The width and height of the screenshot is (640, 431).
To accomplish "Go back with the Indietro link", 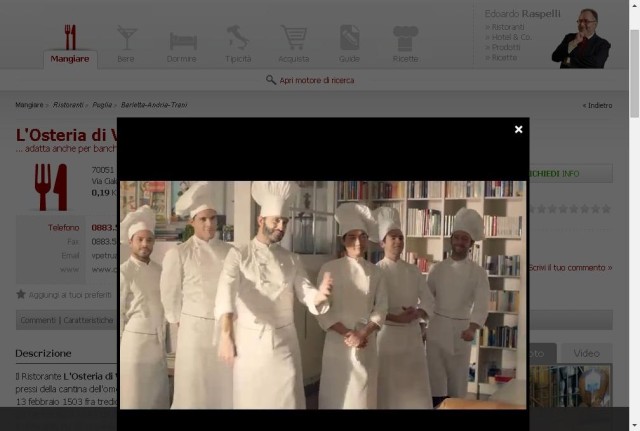I will 597,105.
